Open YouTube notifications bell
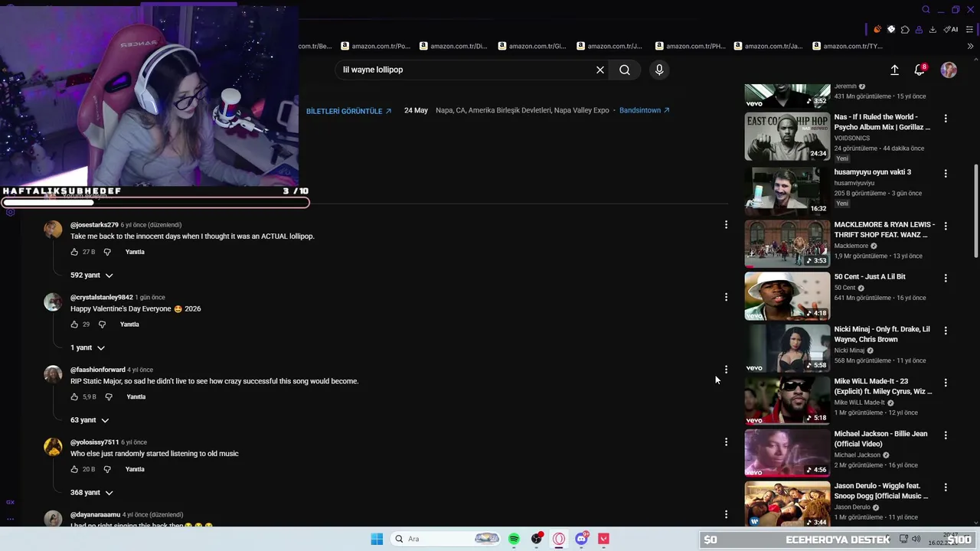 (x=920, y=70)
